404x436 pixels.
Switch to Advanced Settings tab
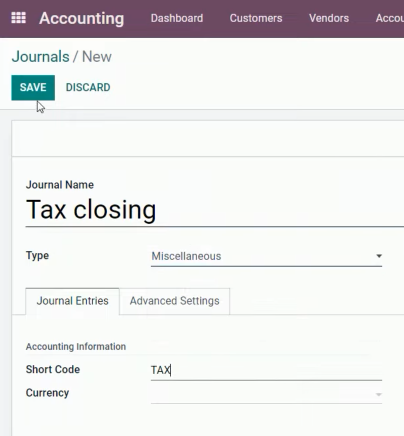pos(175,301)
